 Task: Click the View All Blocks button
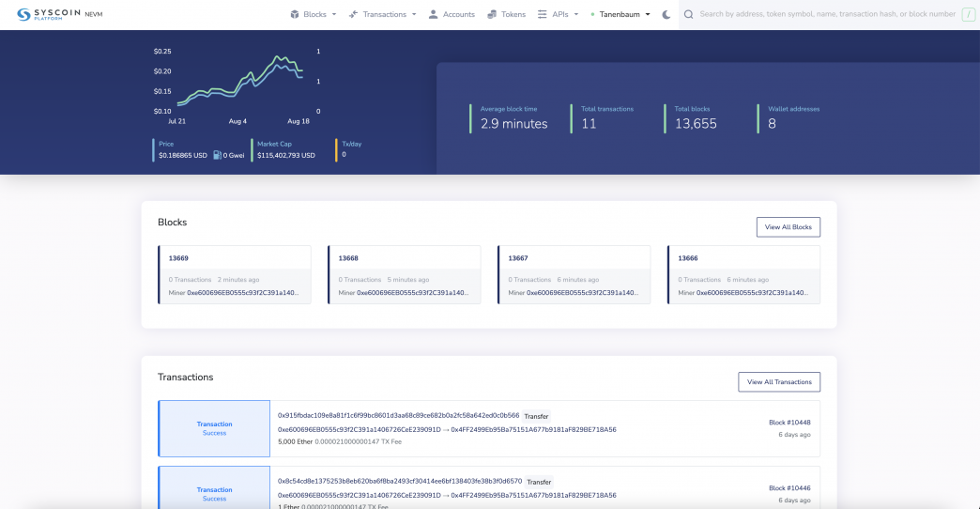tap(788, 227)
